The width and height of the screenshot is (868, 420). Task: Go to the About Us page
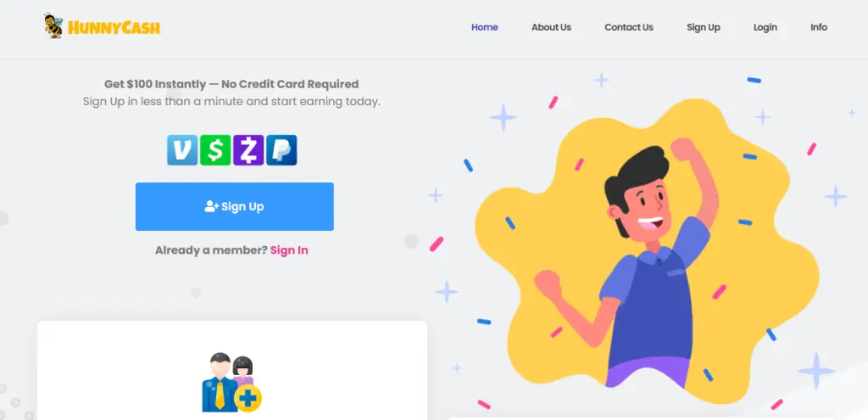pyautogui.click(x=551, y=27)
